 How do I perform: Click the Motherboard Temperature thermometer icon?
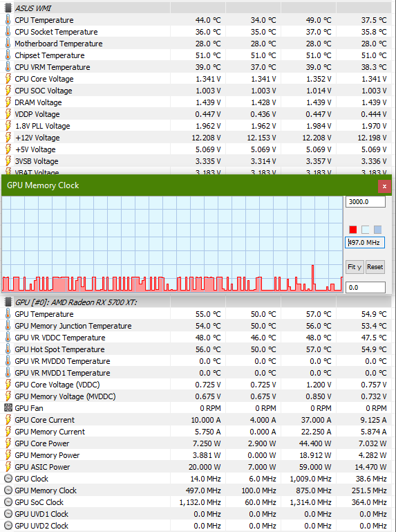click(x=8, y=44)
